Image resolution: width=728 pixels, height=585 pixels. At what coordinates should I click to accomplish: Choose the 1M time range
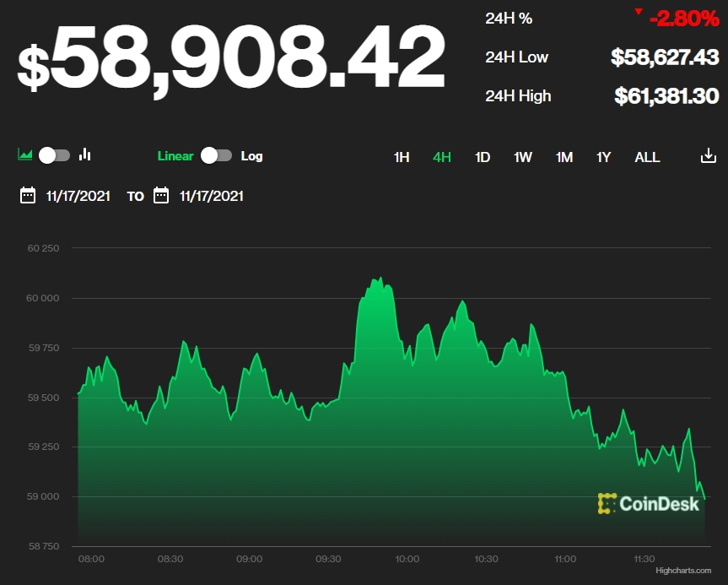click(x=564, y=158)
